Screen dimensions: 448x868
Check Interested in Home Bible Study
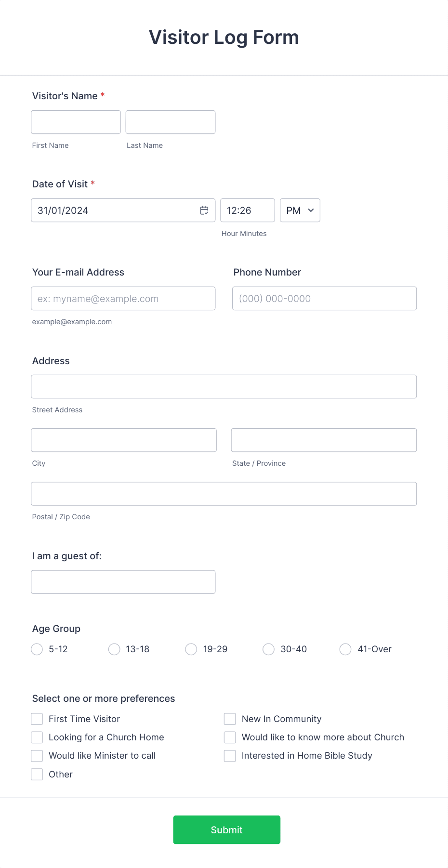click(229, 756)
